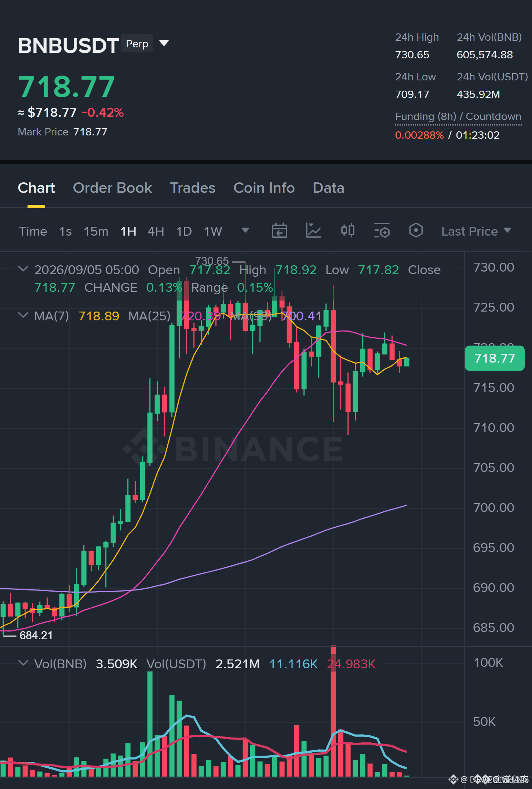Select the 4H timeframe
This screenshot has width=532, height=789.
[x=156, y=231]
